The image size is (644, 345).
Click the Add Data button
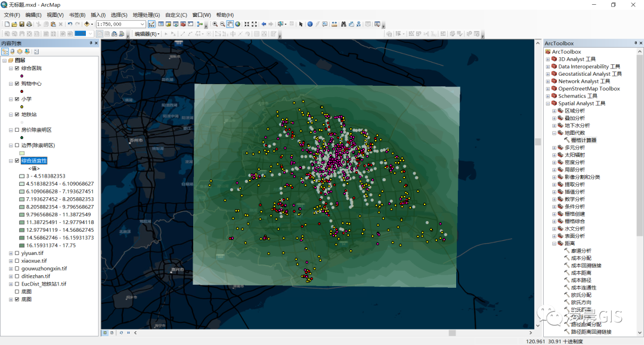86,24
